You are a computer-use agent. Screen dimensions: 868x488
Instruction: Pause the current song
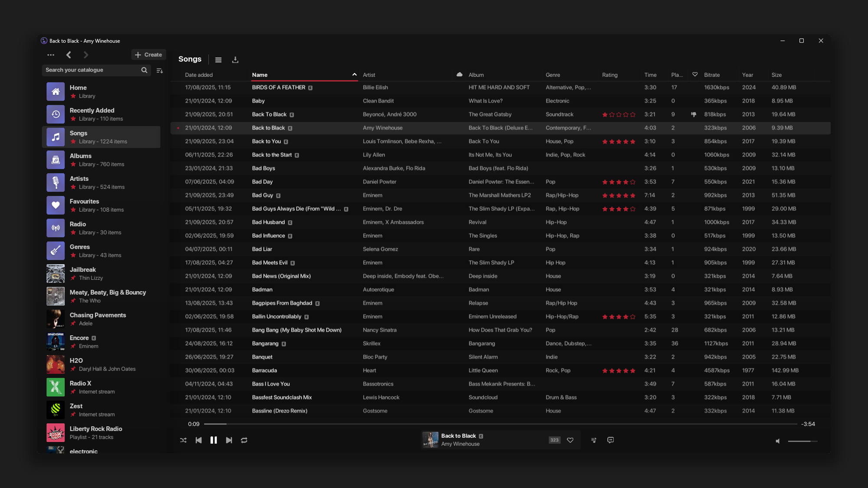(214, 440)
